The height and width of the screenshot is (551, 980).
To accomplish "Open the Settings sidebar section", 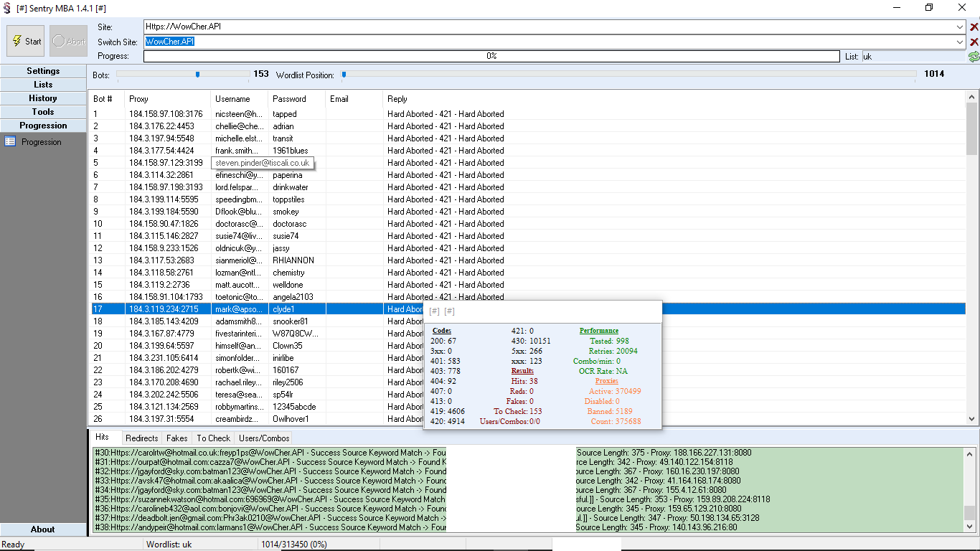I will tap(43, 71).
